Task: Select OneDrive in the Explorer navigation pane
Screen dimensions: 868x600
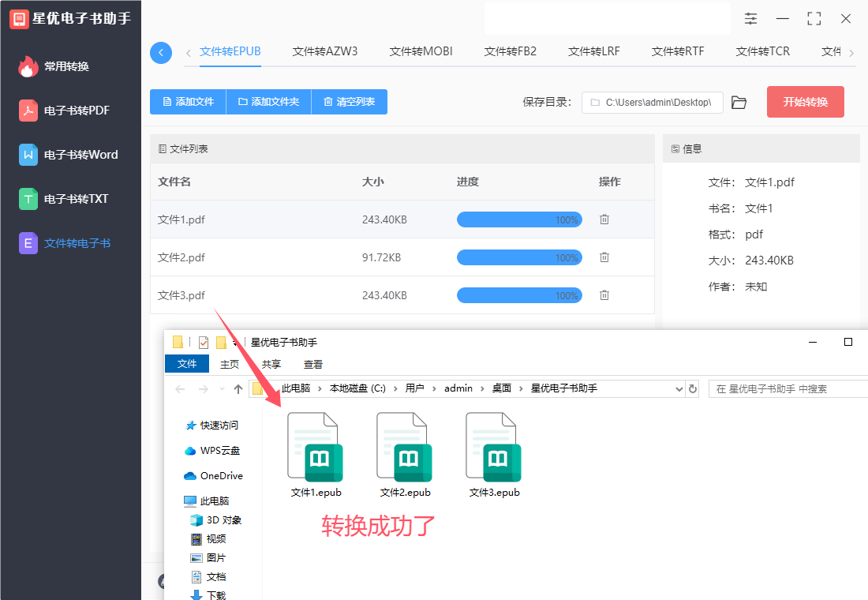Action: (x=213, y=476)
